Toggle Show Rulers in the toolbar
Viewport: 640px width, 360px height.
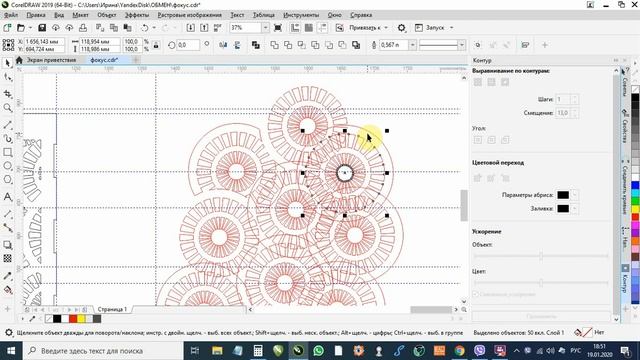(x=295, y=28)
